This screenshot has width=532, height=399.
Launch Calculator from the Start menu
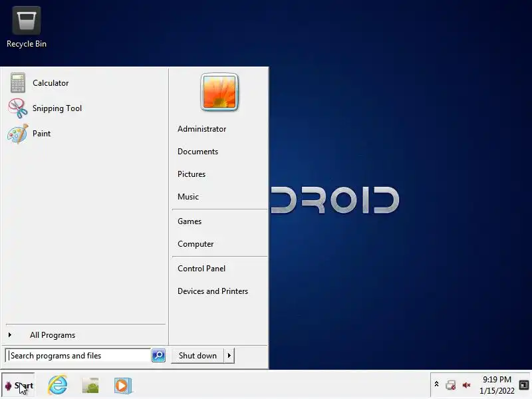point(84,83)
